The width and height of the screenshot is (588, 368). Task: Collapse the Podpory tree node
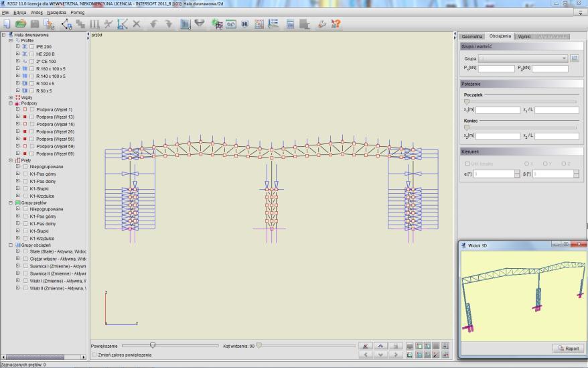[x=11, y=103]
